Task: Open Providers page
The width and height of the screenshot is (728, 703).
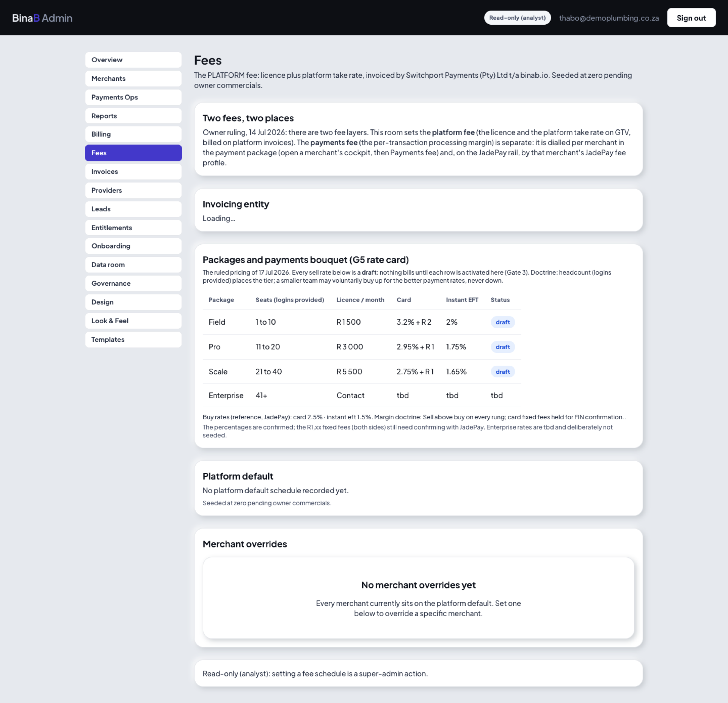Action: tap(133, 190)
